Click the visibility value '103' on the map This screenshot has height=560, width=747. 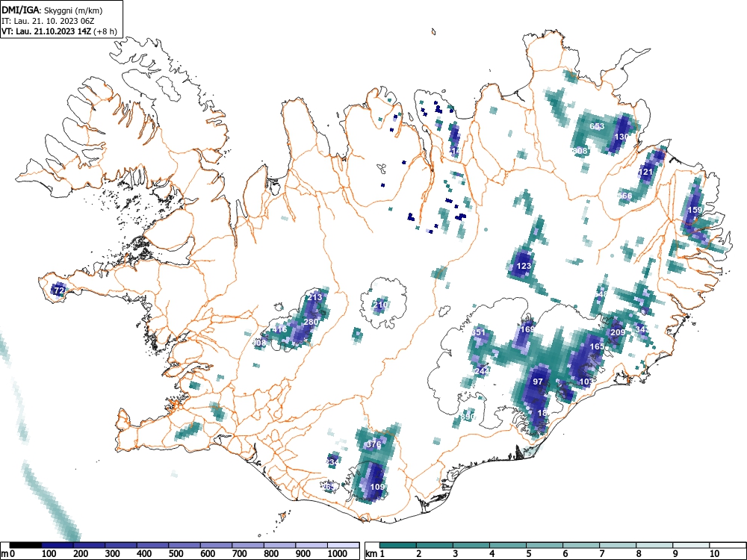point(586,382)
